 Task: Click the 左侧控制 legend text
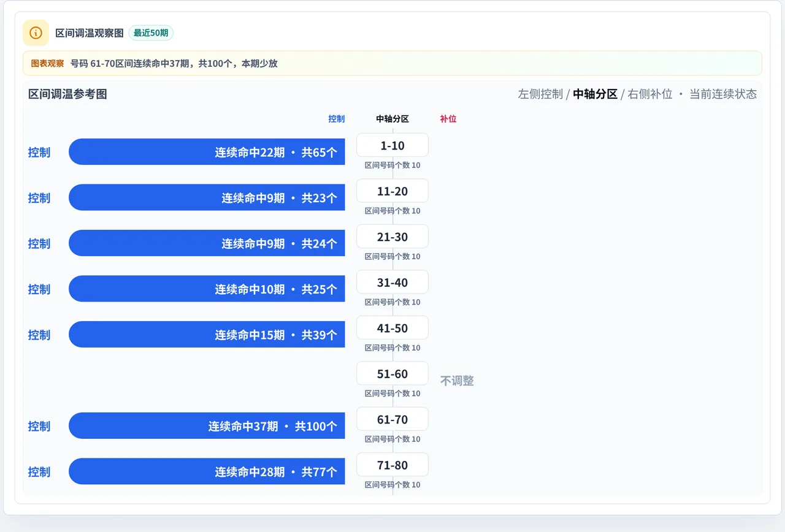[x=540, y=94]
